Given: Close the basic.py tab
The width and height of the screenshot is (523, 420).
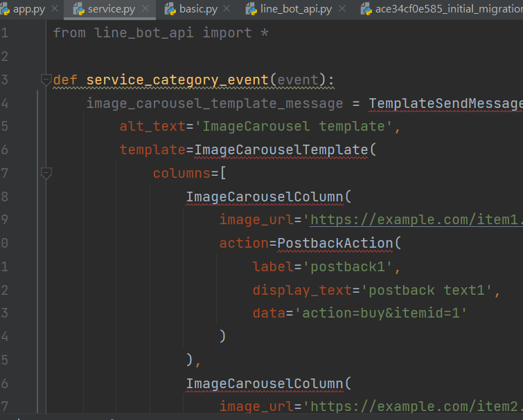Looking at the screenshot, I should coord(227,9).
